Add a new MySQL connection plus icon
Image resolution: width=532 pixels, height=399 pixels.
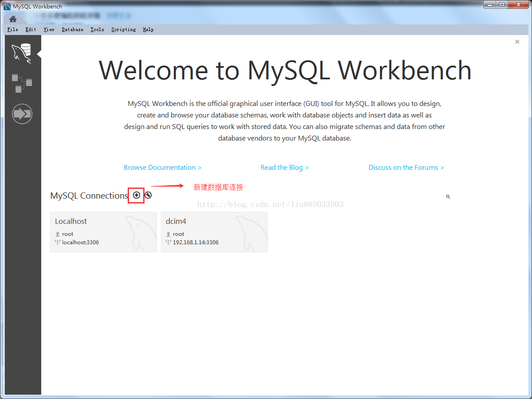(137, 195)
